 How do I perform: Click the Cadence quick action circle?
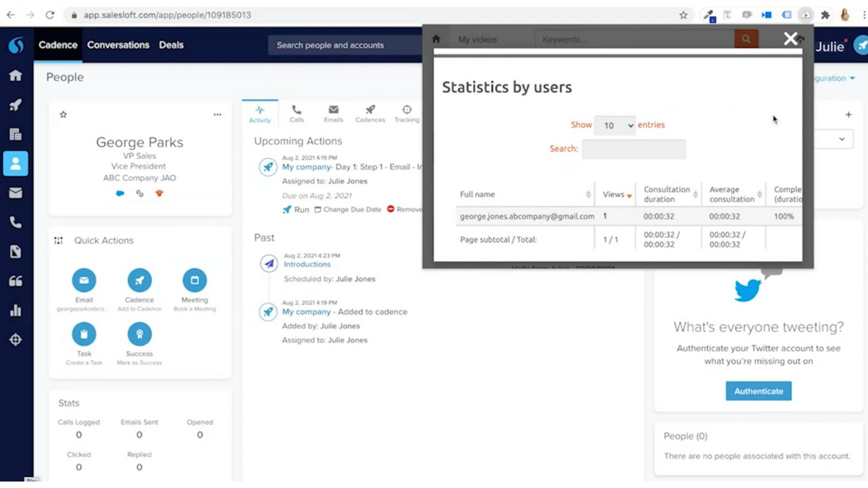(x=140, y=281)
